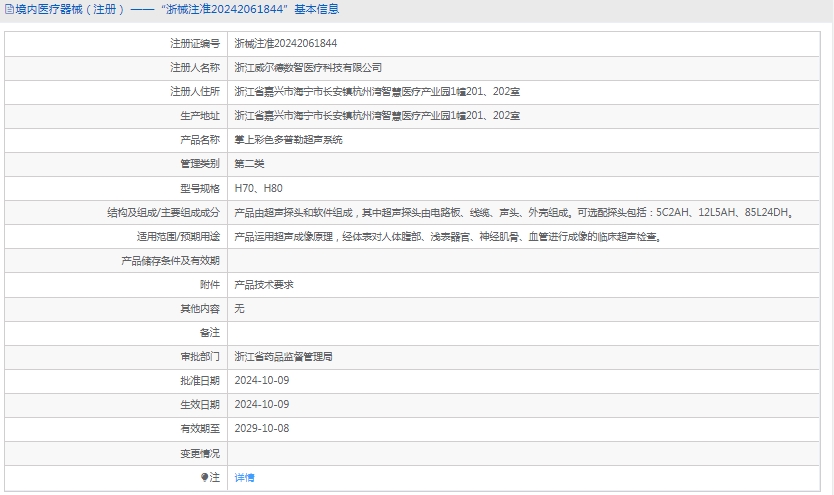Click the bullet icon next to 注

205,478
